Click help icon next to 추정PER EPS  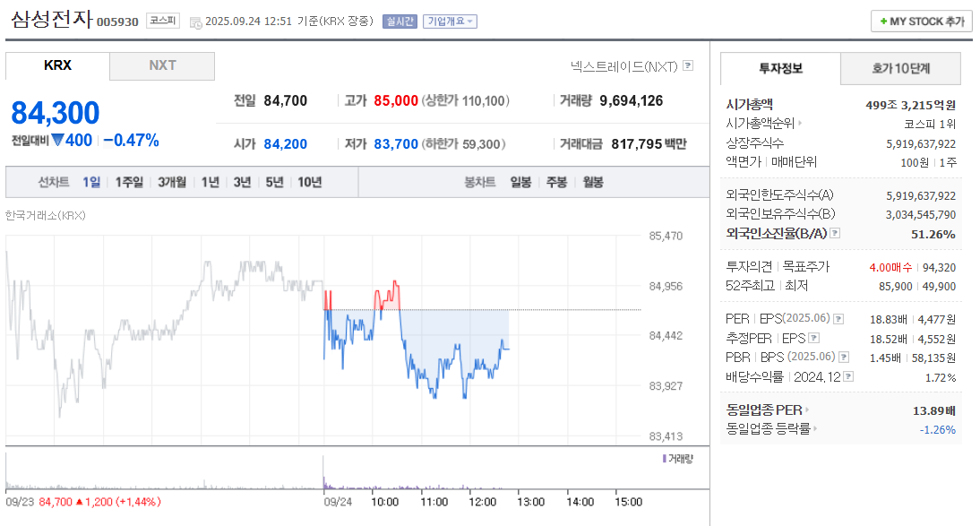(813, 338)
